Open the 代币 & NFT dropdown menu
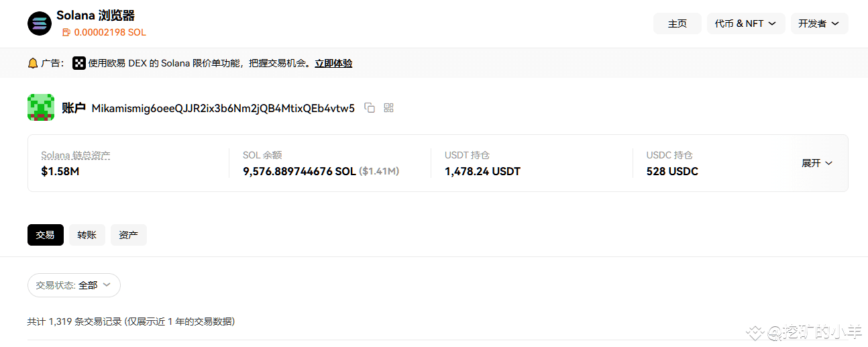868x347 pixels. 746,23
